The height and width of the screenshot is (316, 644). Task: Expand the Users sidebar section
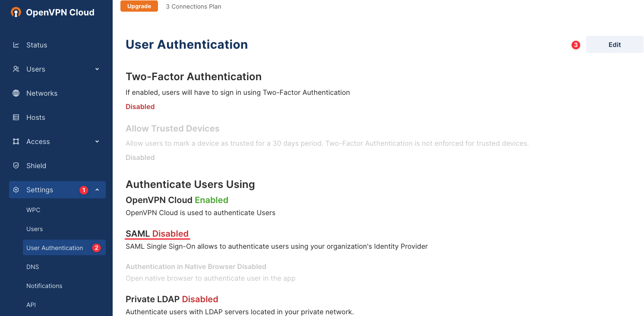tap(97, 69)
